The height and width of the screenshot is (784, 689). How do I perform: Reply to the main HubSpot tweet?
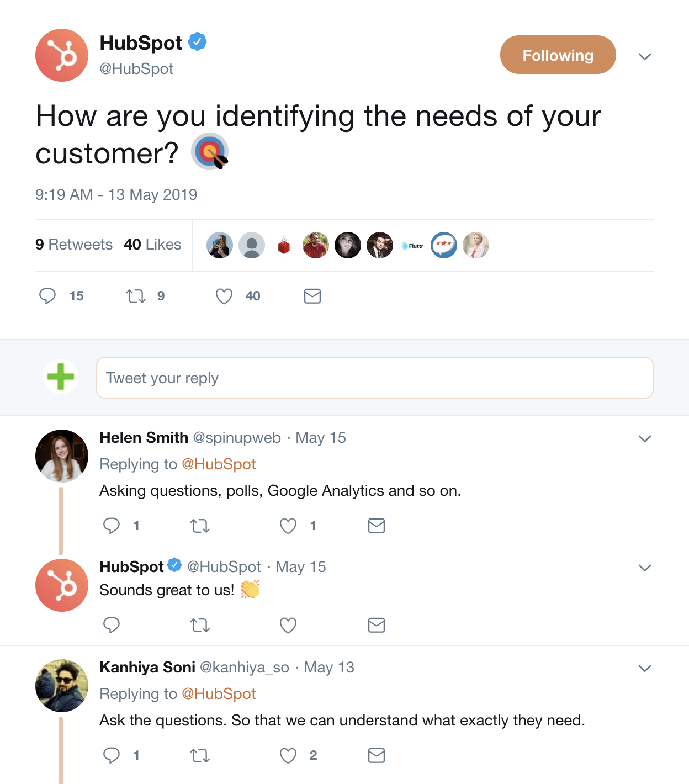click(x=48, y=296)
